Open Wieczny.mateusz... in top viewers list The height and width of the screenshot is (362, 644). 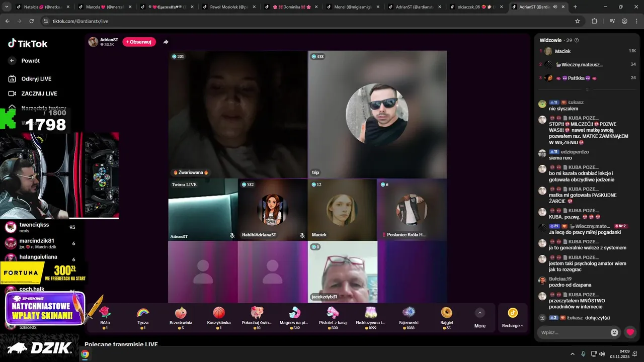588,64
